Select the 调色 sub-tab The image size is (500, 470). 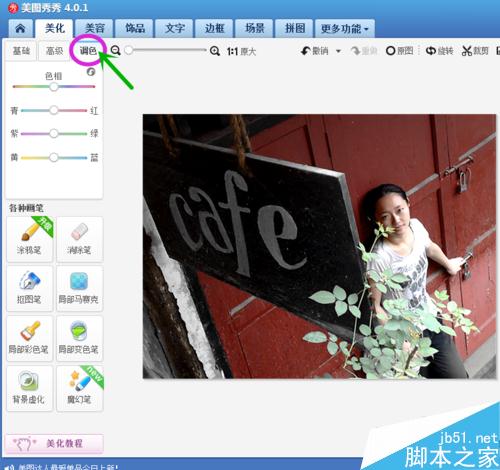click(x=88, y=51)
